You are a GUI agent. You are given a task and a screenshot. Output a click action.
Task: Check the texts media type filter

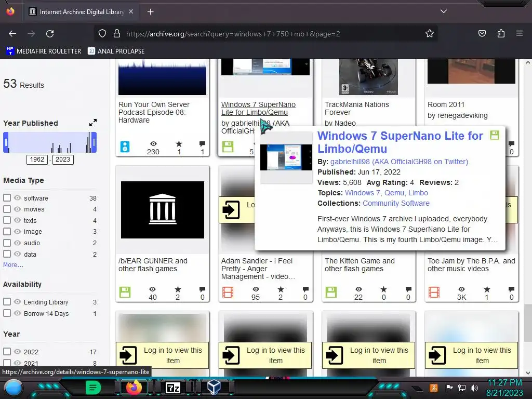[x=7, y=220]
